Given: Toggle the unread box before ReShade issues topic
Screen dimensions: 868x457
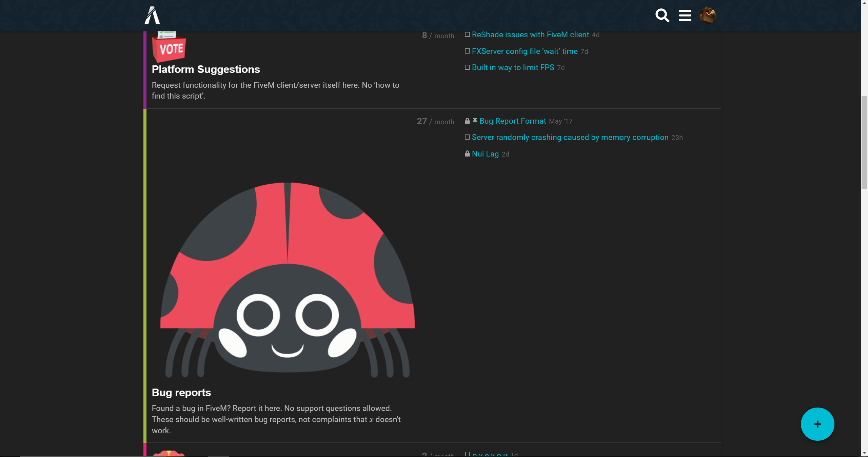Looking at the screenshot, I should [x=467, y=34].
